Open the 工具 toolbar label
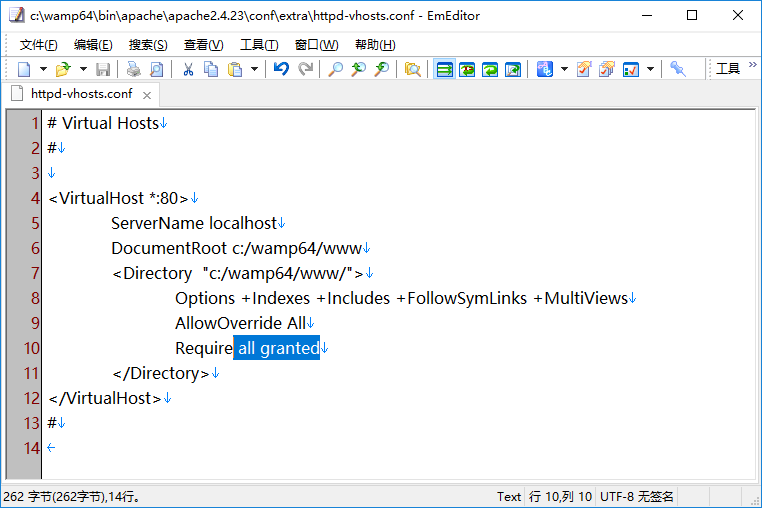 (728, 69)
